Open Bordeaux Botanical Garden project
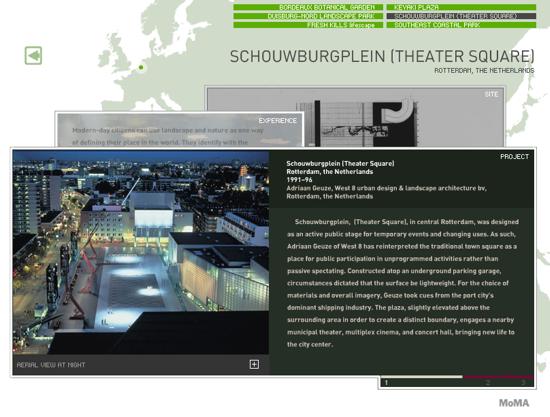This screenshot has width=550, height=417. (308, 7)
